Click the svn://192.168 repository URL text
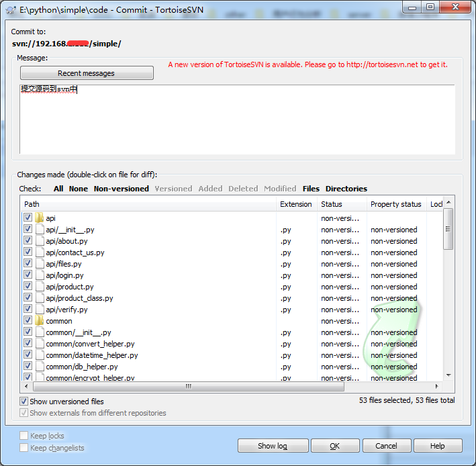476x466 pixels. (66, 44)
